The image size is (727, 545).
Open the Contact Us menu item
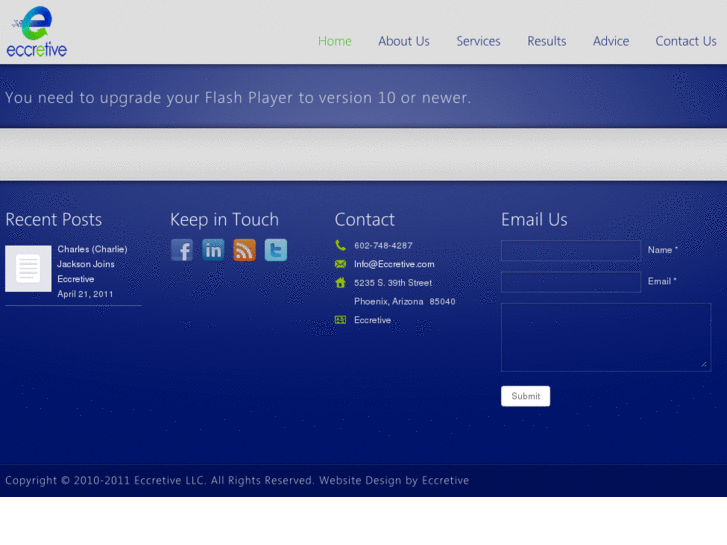(x=686, y=41)
